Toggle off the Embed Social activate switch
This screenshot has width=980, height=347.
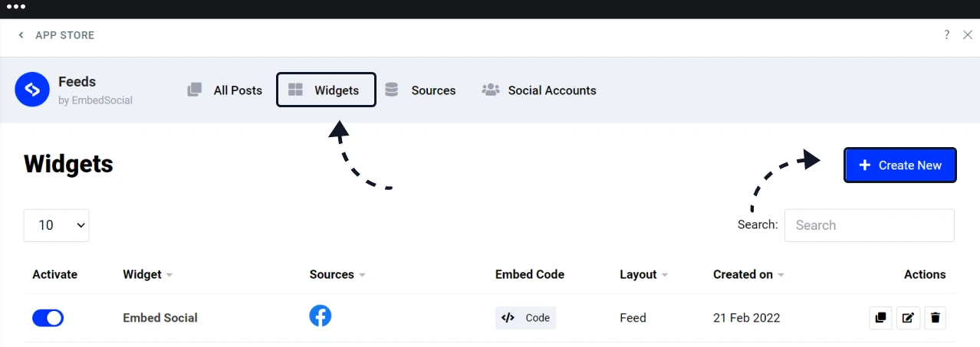pos(48,318)
